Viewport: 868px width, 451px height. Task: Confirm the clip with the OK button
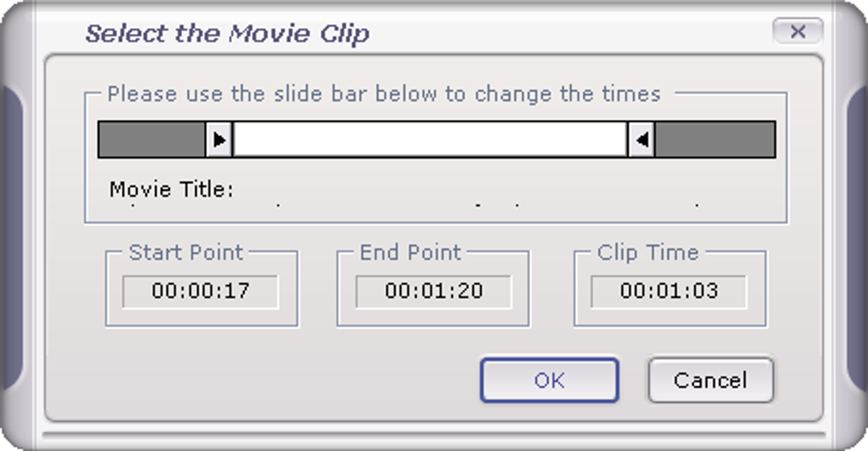pyautogui.click(x=549, y=380)
